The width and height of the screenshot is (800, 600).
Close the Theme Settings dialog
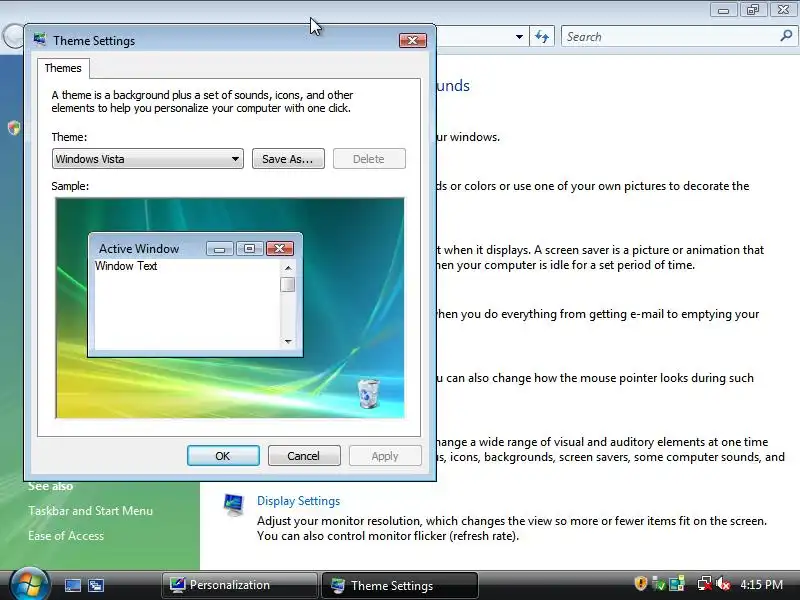click(413, 40)
